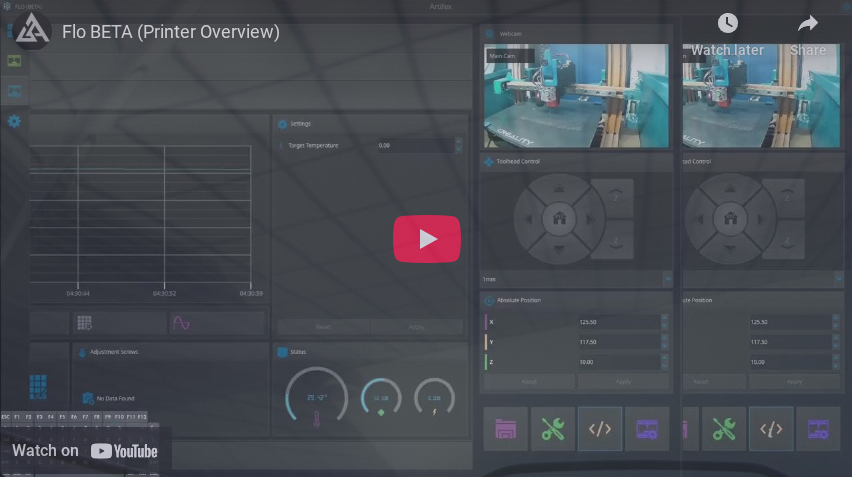852x477 pixels.
Task: Expand the 1mm step size dropdown
Action: (575, 279)
